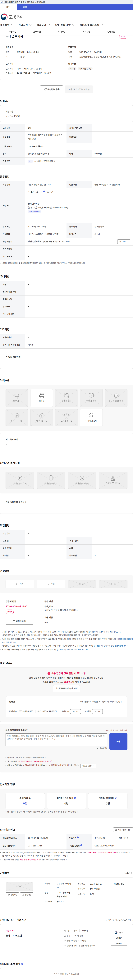Select the 교육비 지원 welfare icon
This screenshot has height=980, width=133.
[x=91, y=398]
